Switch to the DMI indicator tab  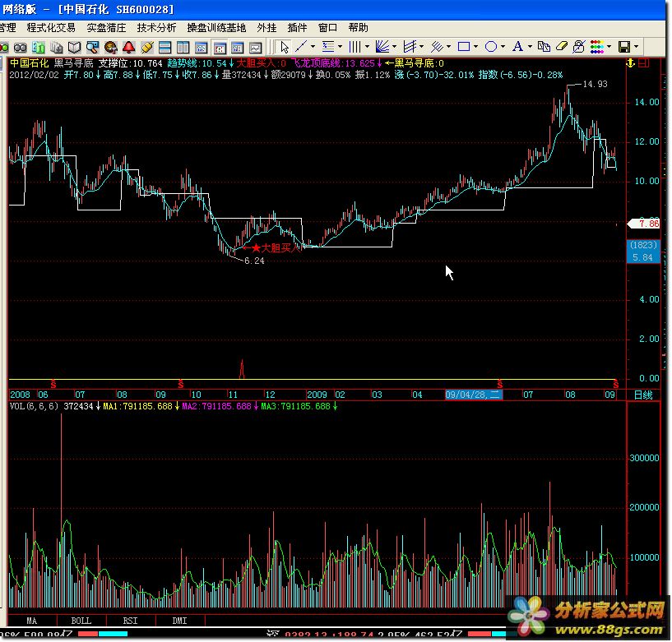[180, 621]
